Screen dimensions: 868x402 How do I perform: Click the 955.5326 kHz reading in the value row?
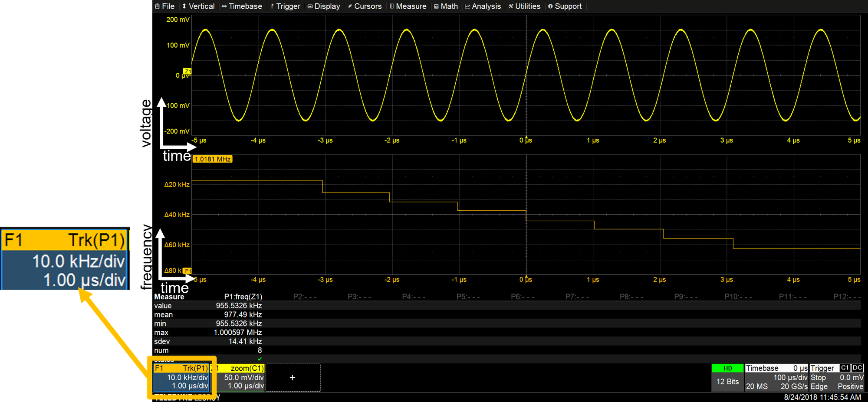[239, 306]
